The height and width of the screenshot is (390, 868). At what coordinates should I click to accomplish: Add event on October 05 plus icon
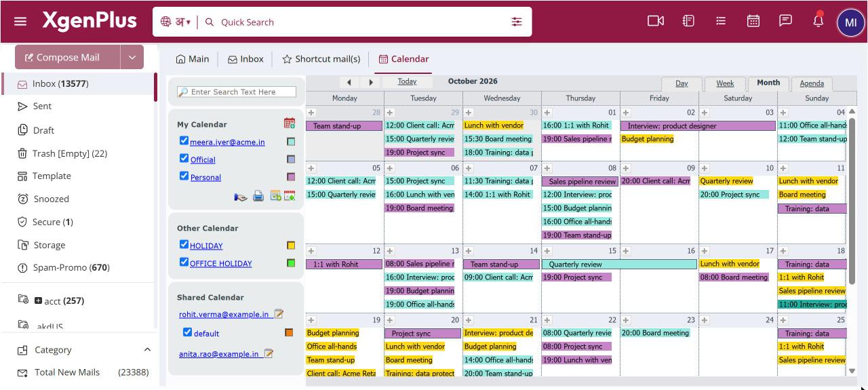[311, 168]
